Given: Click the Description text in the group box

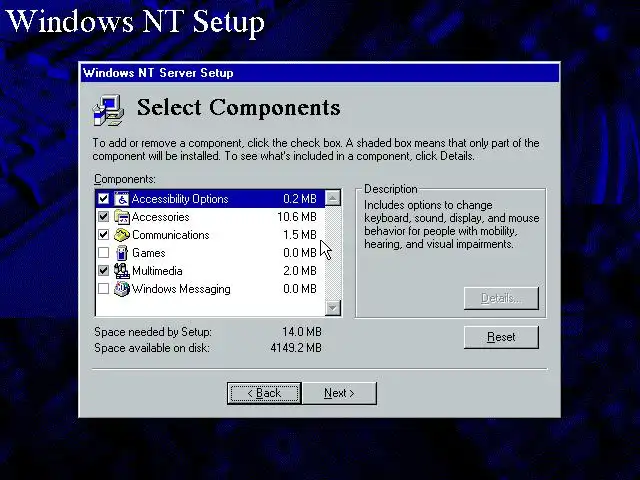Looking at the screenshot, I should [451, 224].
